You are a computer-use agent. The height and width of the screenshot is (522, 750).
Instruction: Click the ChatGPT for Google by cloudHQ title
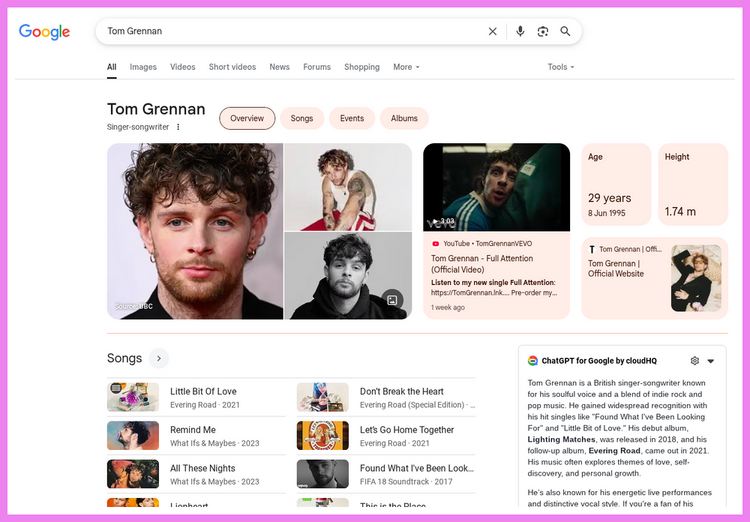click(x=599, y=361)
